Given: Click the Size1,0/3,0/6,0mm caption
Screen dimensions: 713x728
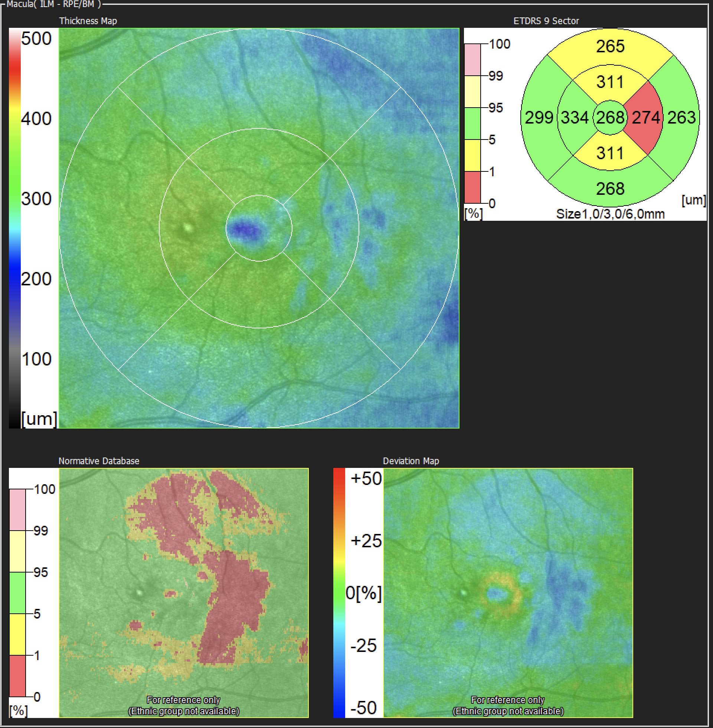Looking at the screenshot, I should 610,214.
